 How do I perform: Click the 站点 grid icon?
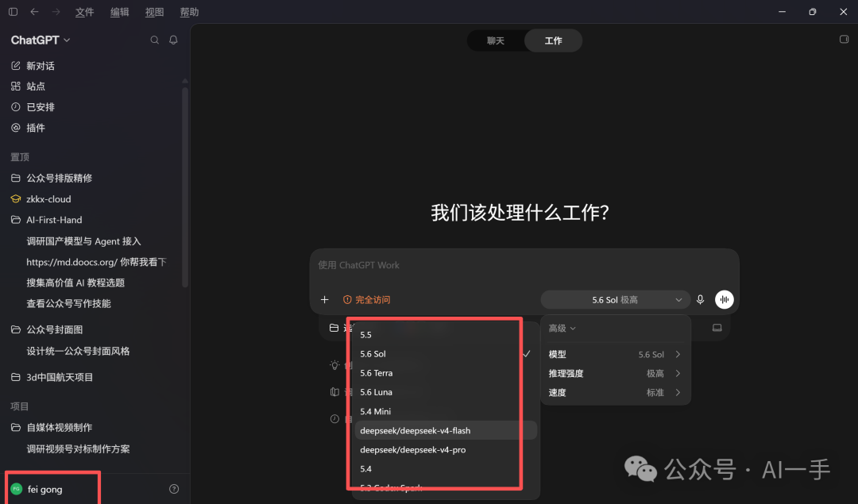point(16,87)
